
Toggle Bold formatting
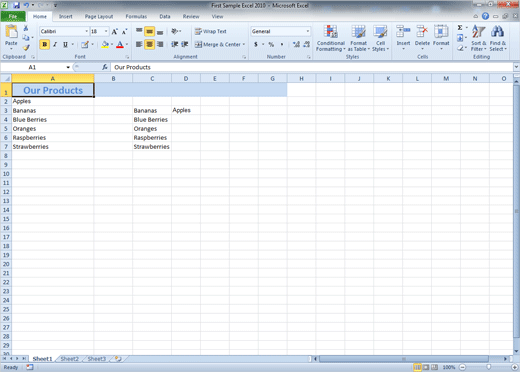[x=44, y=44]
